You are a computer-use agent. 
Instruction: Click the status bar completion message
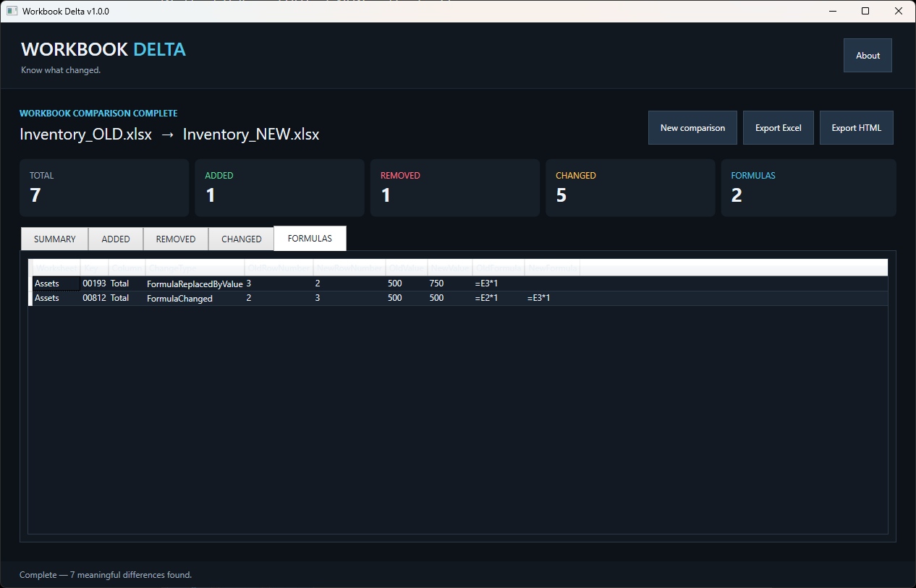(x=106, y=575)
